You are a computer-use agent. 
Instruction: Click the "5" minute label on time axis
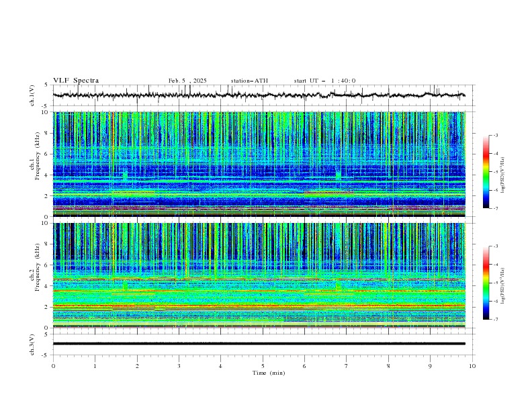tap(263, 366)
